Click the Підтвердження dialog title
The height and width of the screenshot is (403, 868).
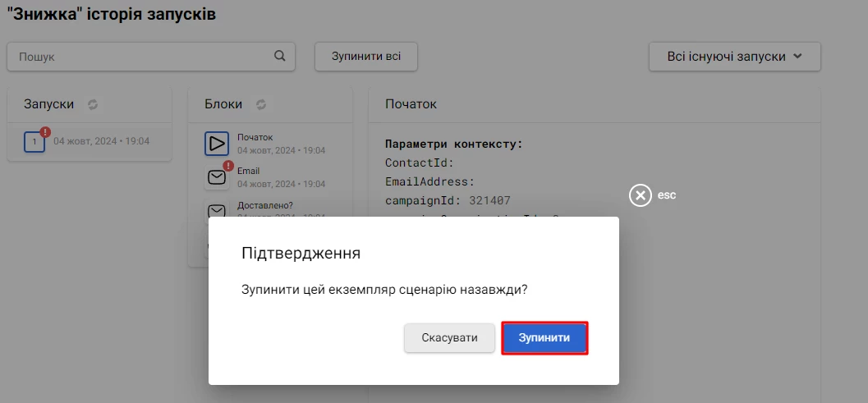[x=301, y=254]
